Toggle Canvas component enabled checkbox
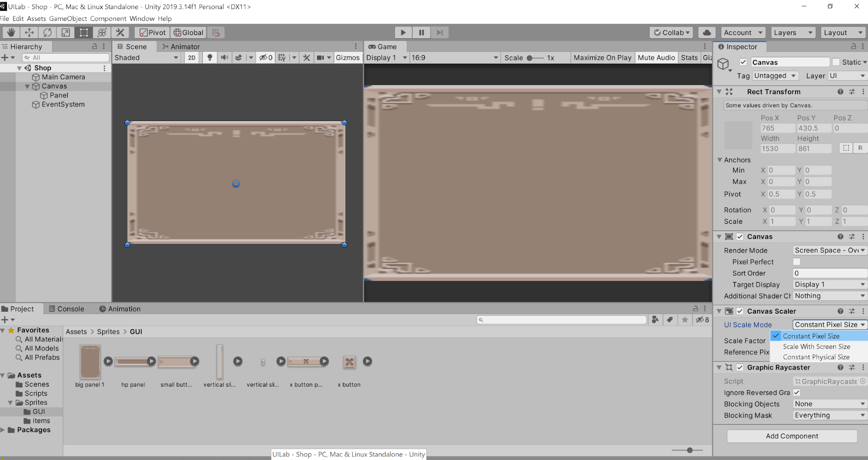868x460 pixels. pos(740,237)
